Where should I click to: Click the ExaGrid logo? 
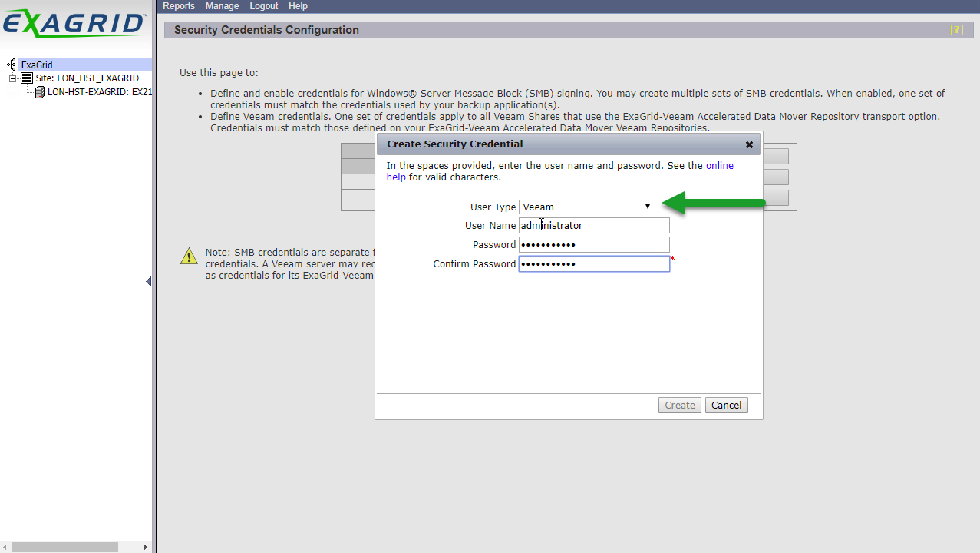[x=74, y=24]
